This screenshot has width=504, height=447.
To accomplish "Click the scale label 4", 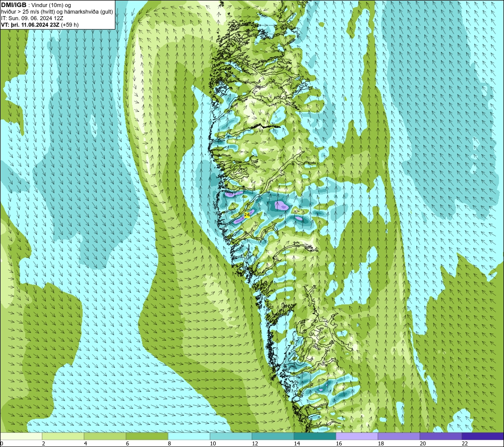I will (x=86, y=443).
